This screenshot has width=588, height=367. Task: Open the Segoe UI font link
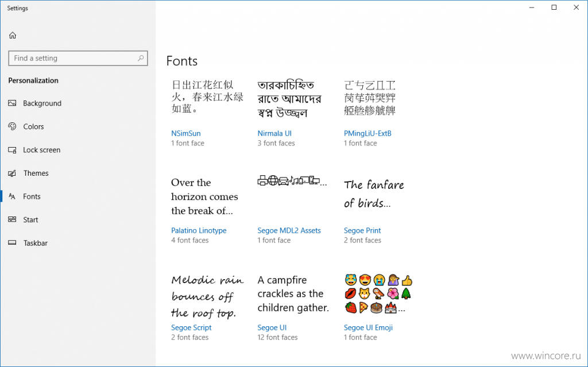point(272,327)
